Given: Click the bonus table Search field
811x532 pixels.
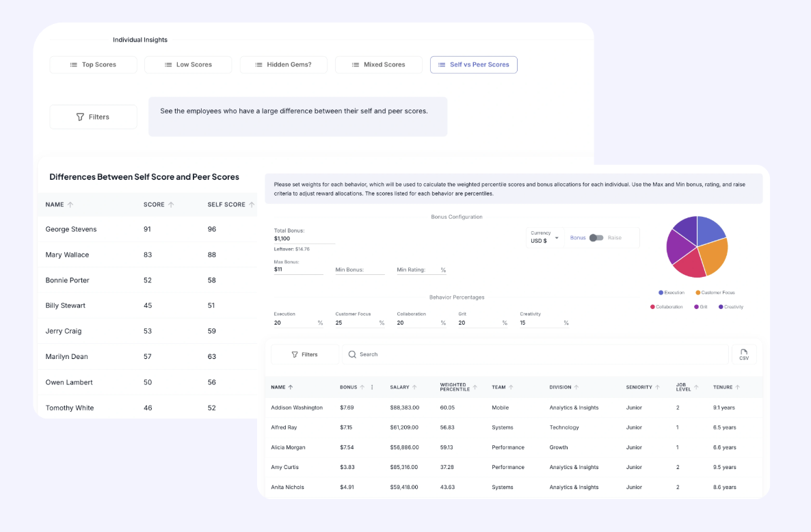Looking at the screenshot, I should 533,354.
